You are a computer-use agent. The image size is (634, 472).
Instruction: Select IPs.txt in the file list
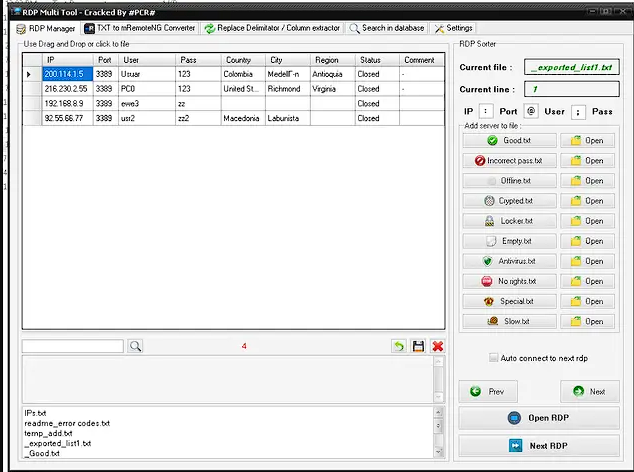click(x=36, y=413)
